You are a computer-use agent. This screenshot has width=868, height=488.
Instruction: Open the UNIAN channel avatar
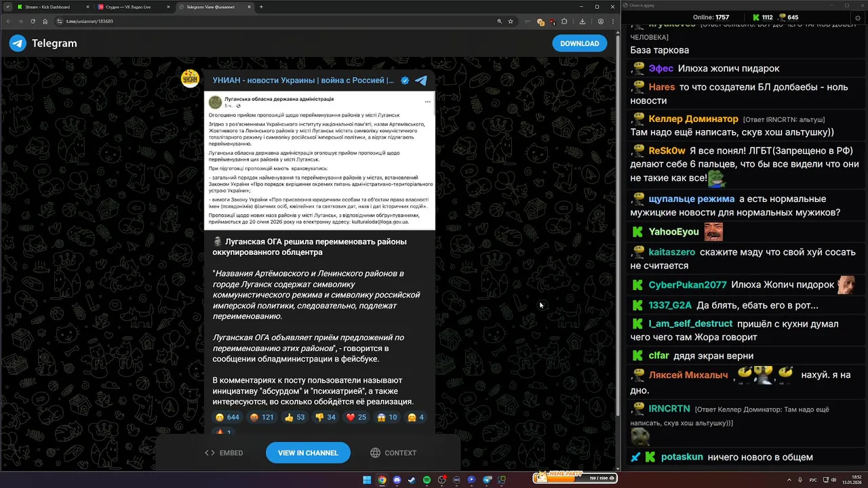coord(191,79)
